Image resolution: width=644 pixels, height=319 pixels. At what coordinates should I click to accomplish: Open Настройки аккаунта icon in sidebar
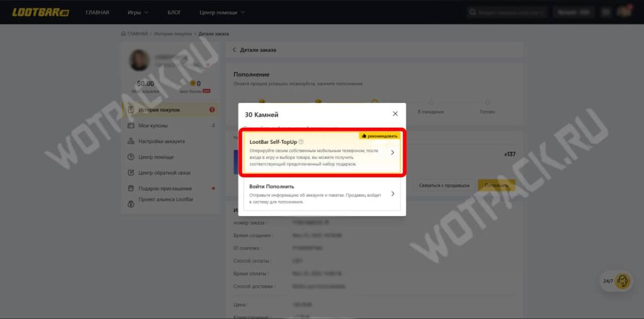[x=131, y=142]
